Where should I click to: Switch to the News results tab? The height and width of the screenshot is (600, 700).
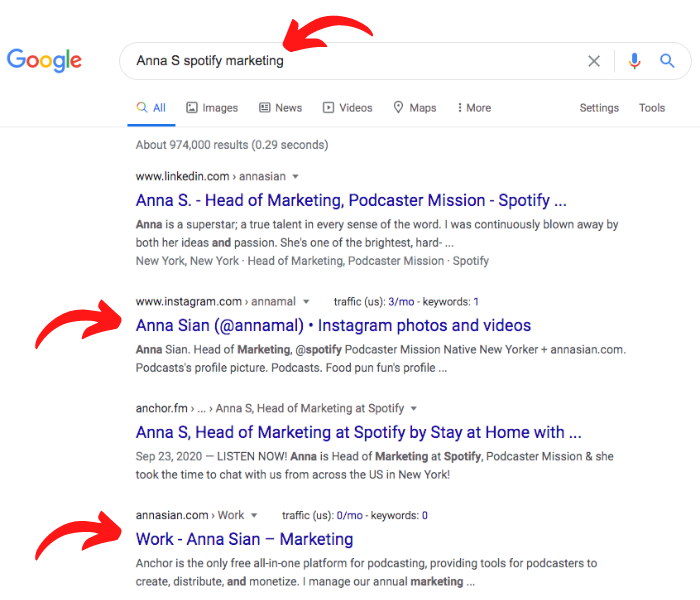[x=280, y=108]
